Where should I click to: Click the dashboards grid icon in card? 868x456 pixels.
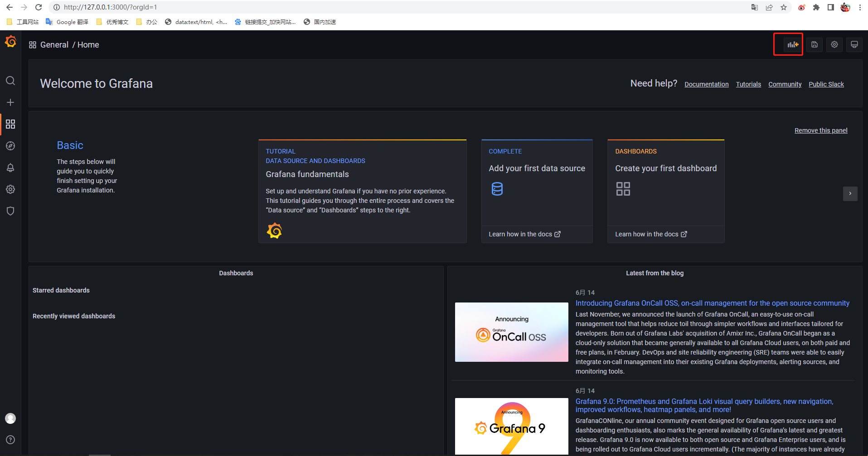[x=623, y=189]
